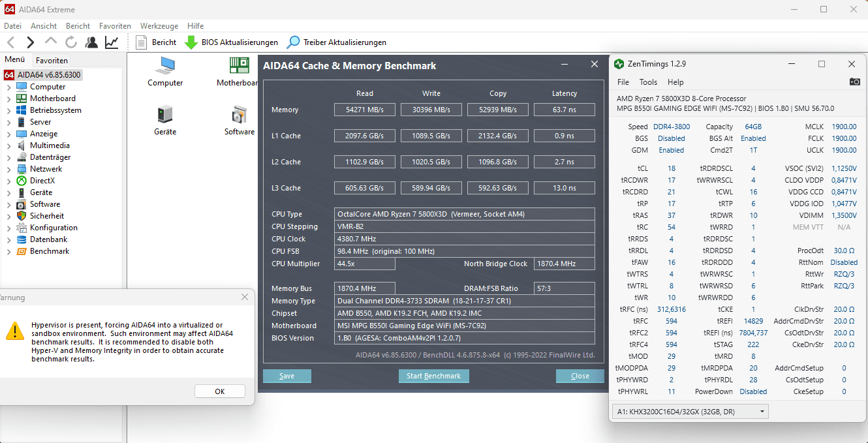This screenshot has width=868, height=443.
Task: Open the Hilfe menu
Action: click(196, 26)
